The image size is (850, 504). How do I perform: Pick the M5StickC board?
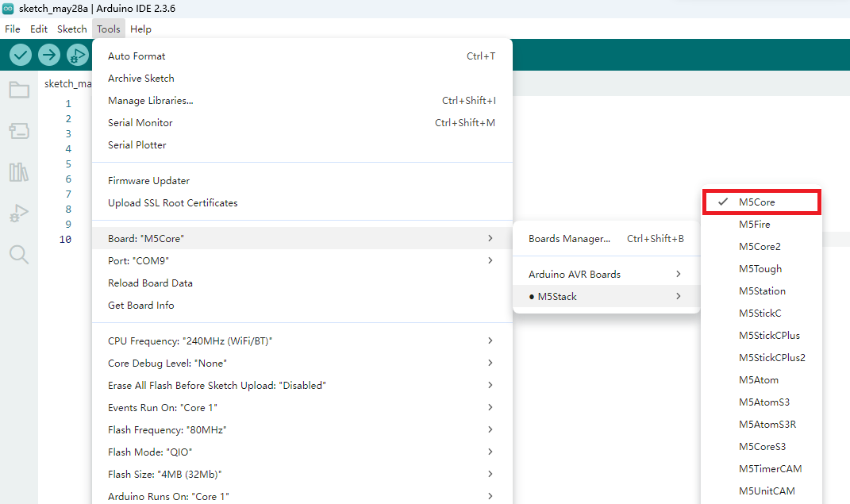point(762,314)
